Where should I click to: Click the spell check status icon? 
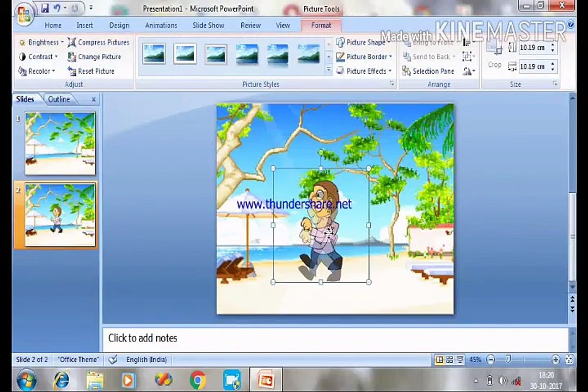click(113, 359)
